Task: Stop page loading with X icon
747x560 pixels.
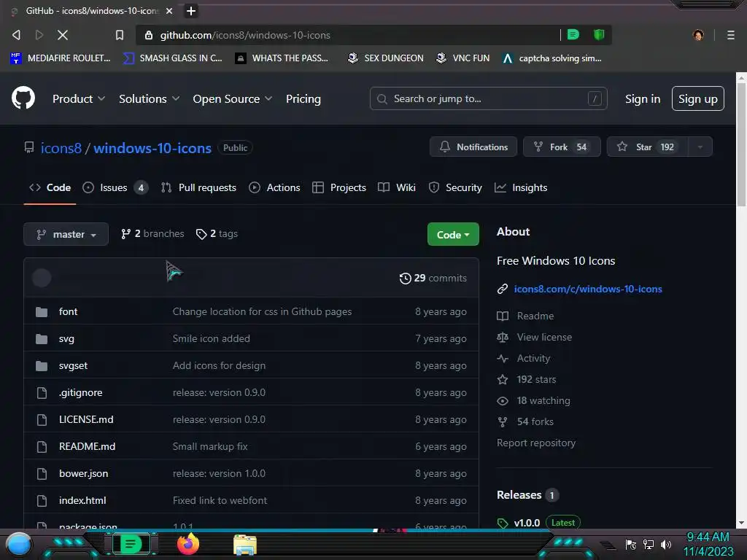Action: coord(63,35)
